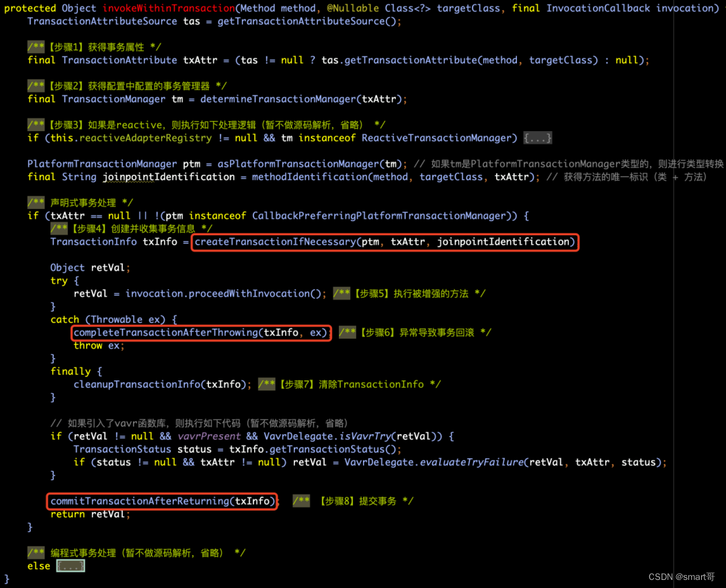The height and width of the screenshot is (588, 726).
Task: Click the 编程式事务处理 comment
Action: [136, 553]
